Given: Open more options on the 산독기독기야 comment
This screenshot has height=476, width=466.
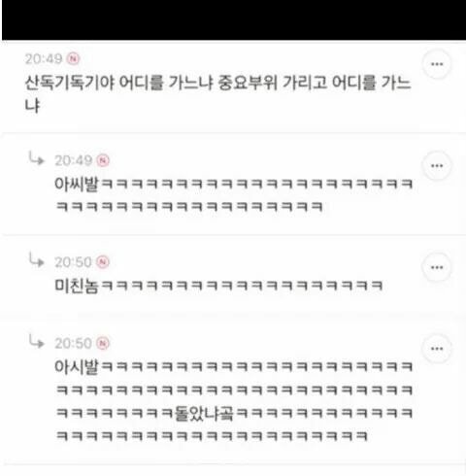Looking at the screenshot, I should [x=437, y=64].
